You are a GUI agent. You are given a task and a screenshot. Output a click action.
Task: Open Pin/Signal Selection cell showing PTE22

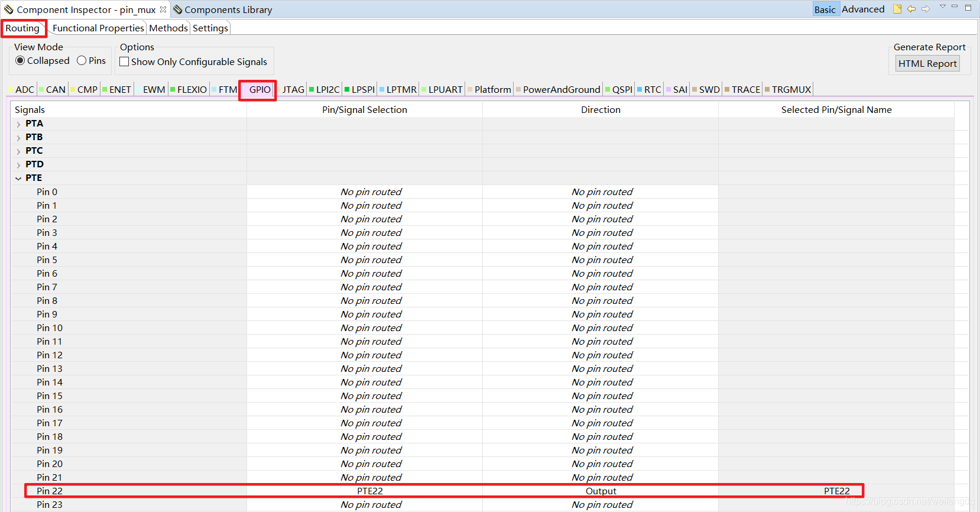pos(365,491)
